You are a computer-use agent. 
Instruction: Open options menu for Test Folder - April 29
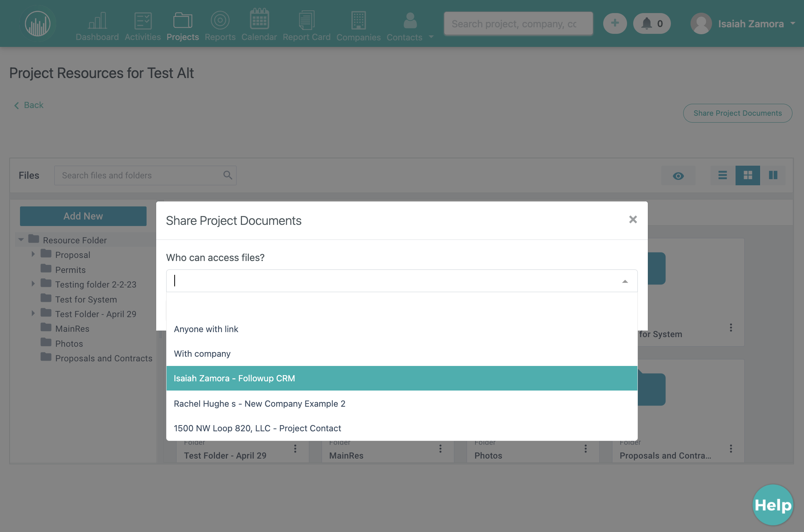pos(295,449)
